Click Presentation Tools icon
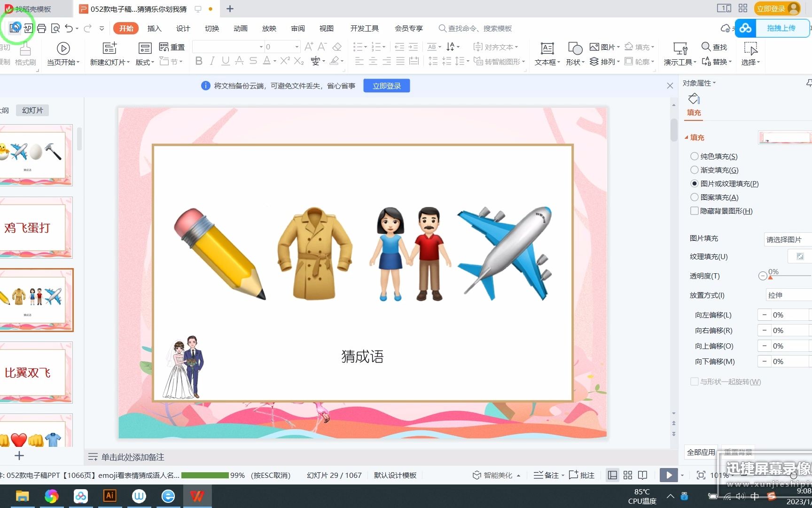 (x=680, y=48)
